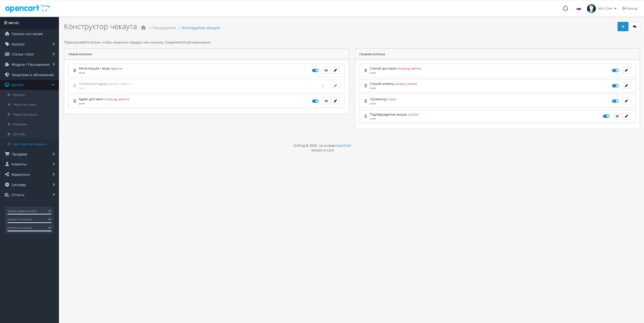This screenshot has width=644, height=323.
Task: Edit the Способ доставки block
Action: tap(627, 70)
